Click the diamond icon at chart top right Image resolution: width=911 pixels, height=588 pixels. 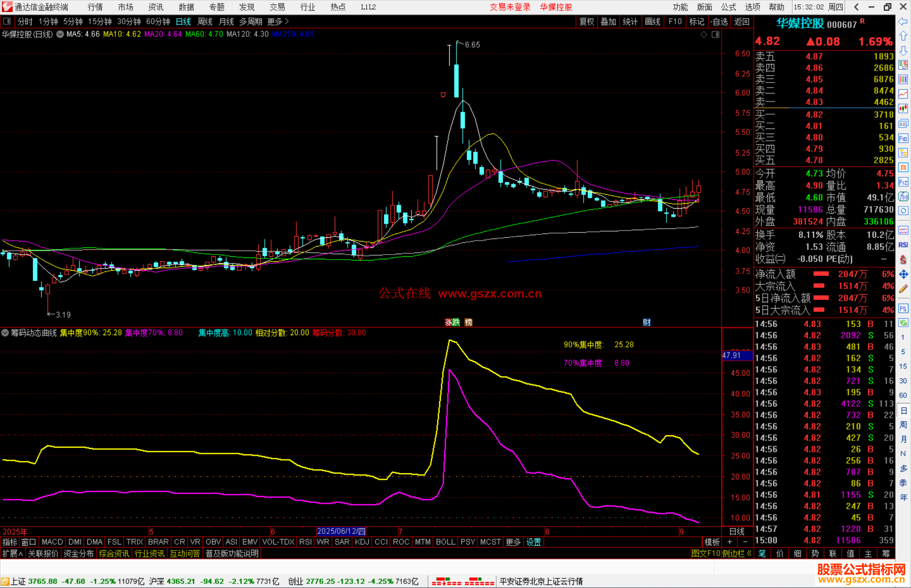[x=703, y=35]
